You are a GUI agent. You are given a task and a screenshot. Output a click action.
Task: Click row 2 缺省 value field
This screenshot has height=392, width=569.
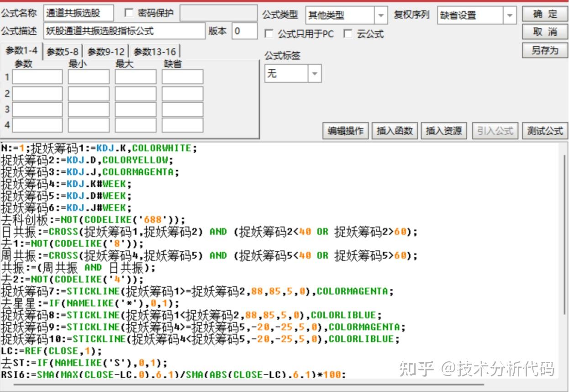[x=182, y=94]
